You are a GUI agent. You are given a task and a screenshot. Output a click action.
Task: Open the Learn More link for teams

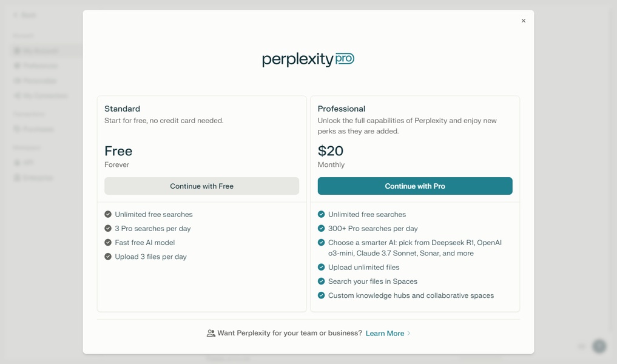385,334
